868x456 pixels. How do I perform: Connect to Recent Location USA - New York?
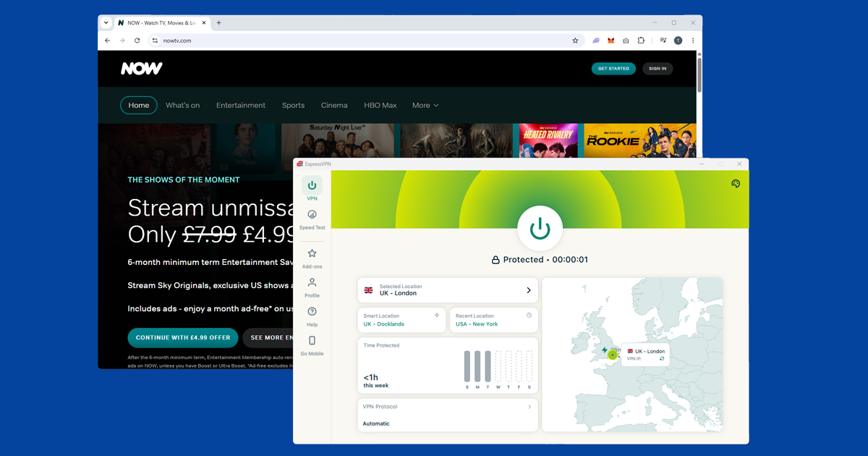coord(494,320)
